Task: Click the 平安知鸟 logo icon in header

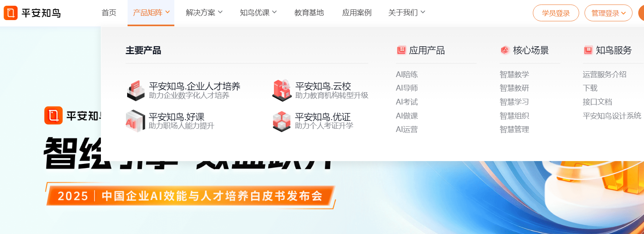Action: tap(11, 13)
